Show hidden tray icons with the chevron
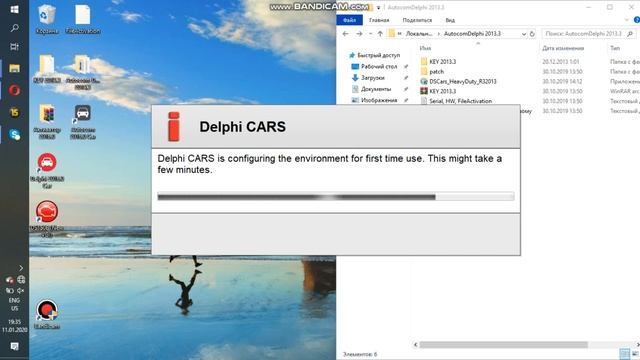 point(21,268)
